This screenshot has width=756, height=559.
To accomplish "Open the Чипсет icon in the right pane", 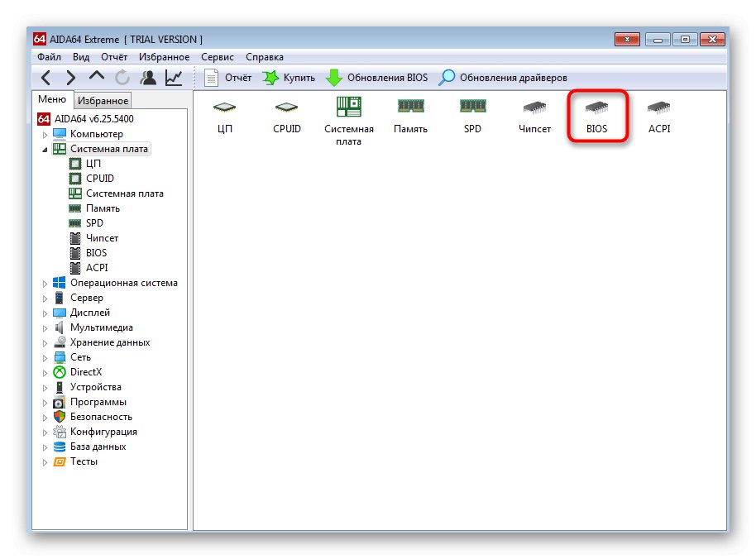I will [534, 116].
